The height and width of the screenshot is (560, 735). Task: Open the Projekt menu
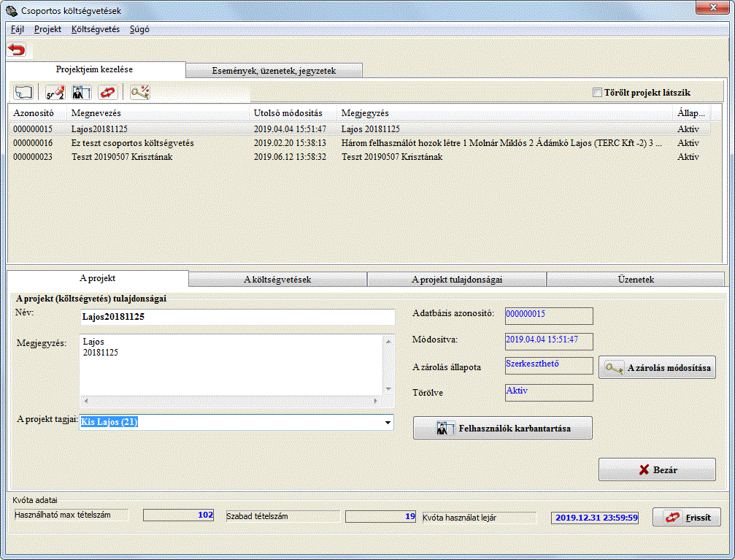(x=47, y=30)
